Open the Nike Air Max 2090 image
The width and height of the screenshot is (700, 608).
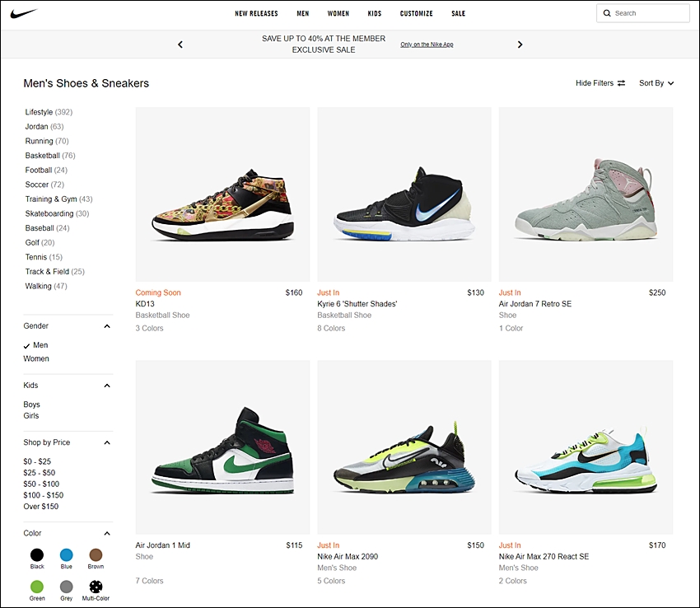point(404,447)
